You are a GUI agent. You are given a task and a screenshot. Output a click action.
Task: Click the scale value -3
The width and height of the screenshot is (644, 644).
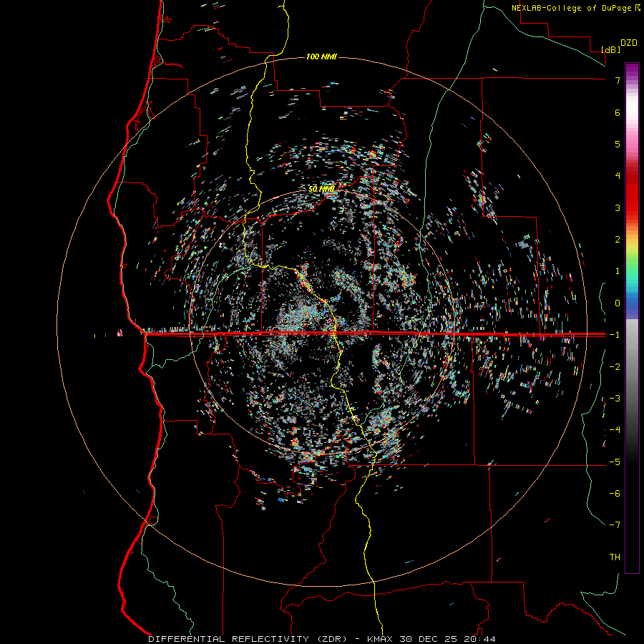click(x=615, y=399)
